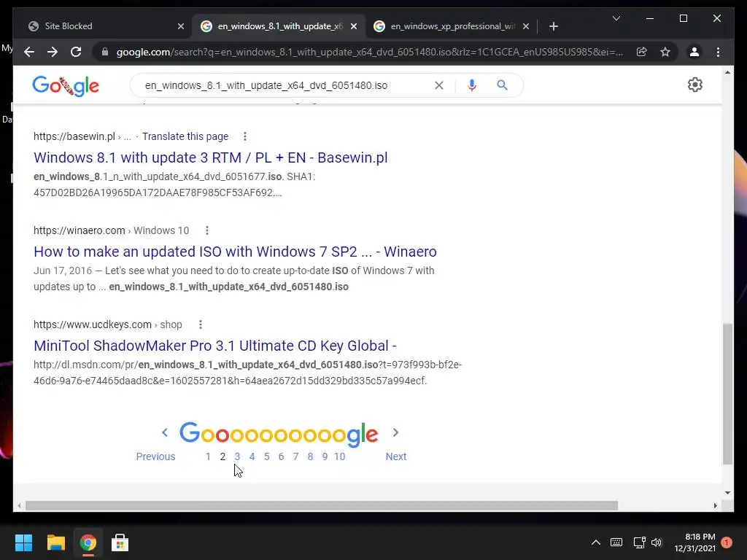Click the right chevron beside Gooooogle logo
Screen dimensions: 747x560
coord(395,432)
